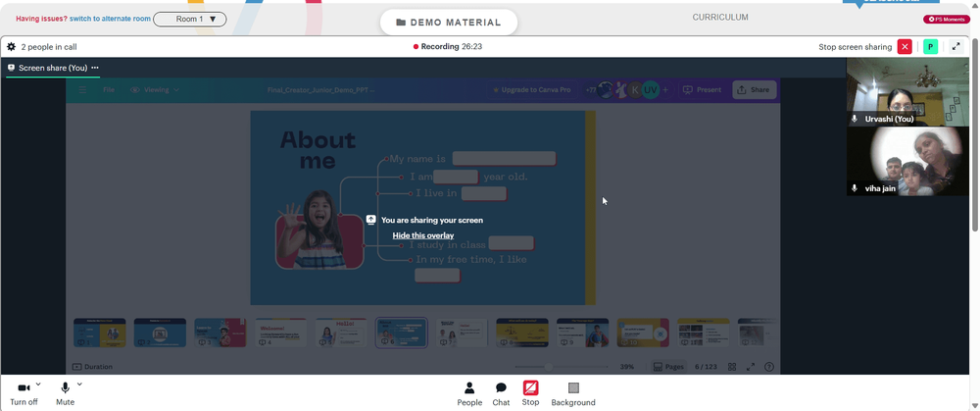Viewport: 980px width, 411px height.
Task: Select slide thumbnail 8
Action: [x=522, y=333]
